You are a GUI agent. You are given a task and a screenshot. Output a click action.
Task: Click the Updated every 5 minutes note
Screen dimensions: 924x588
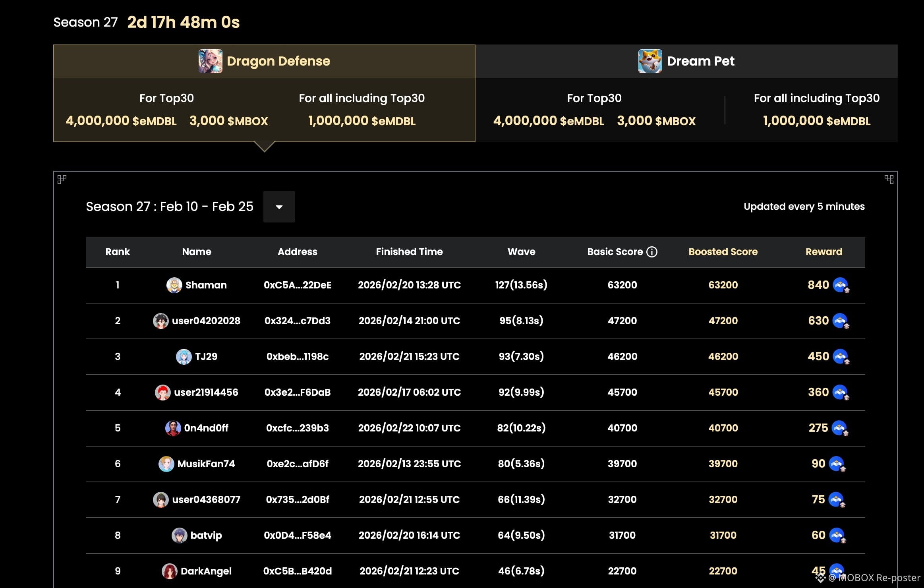[804, 207]
